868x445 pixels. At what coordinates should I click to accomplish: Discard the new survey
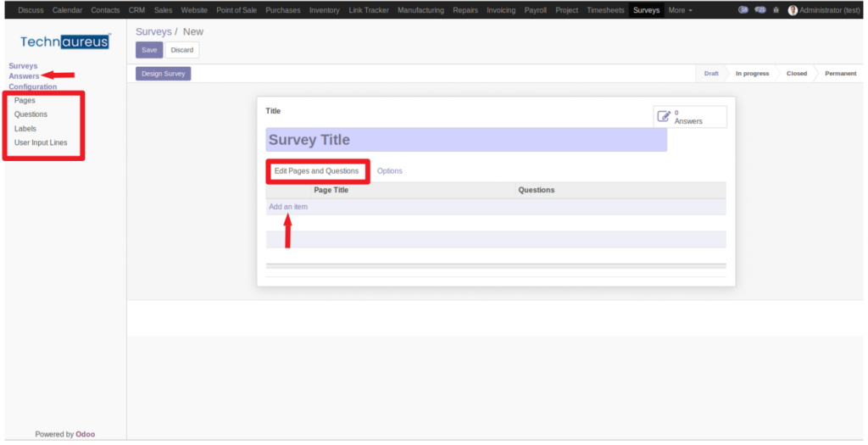182,50
